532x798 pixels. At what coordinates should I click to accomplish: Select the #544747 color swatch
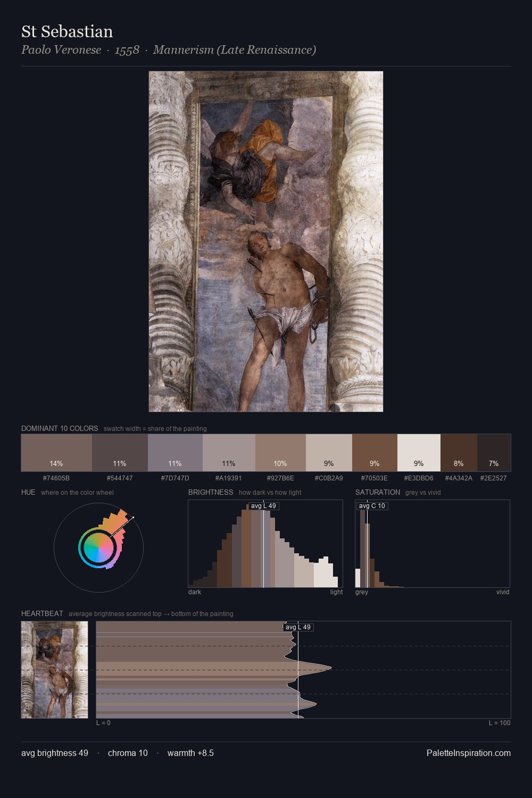pos(120,453)
